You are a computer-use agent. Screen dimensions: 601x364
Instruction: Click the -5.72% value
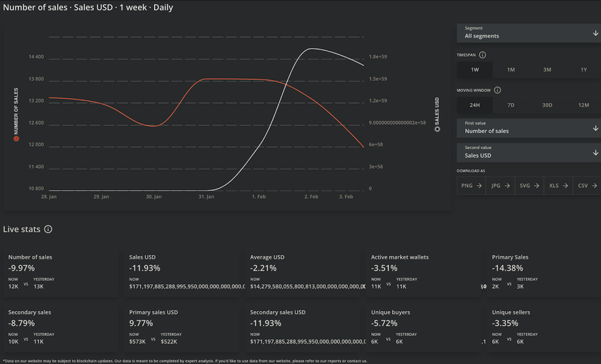pyautogui.click(x=384, y=323)
